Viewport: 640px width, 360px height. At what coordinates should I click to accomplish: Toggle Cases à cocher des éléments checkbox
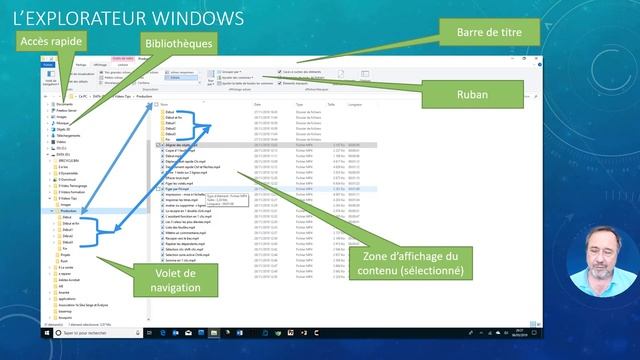point(280,72)
